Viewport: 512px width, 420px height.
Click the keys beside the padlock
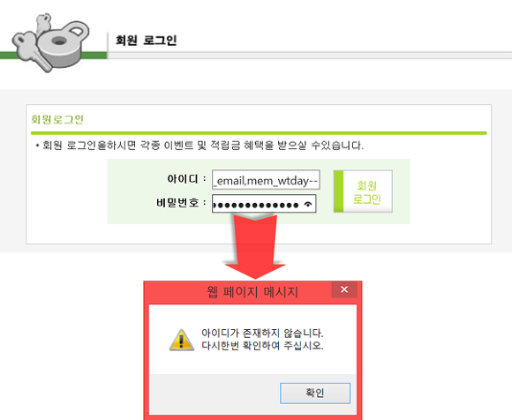[31, 44]
